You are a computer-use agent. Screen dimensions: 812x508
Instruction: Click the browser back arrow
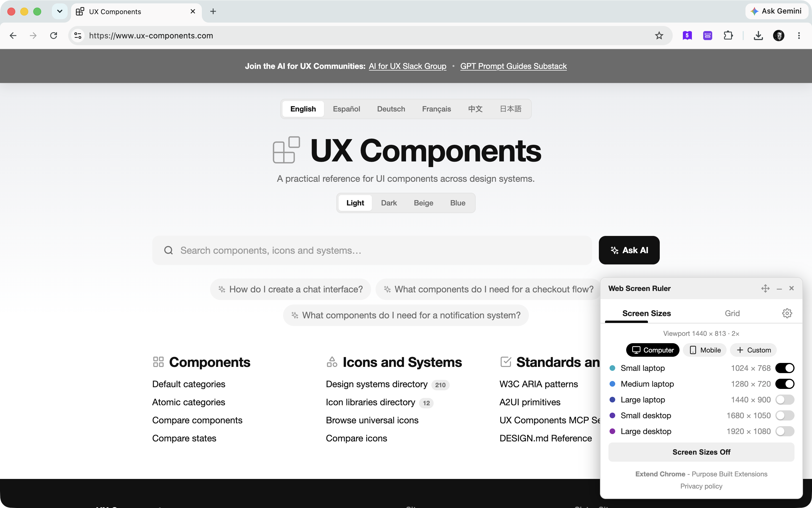coord(13,36)
